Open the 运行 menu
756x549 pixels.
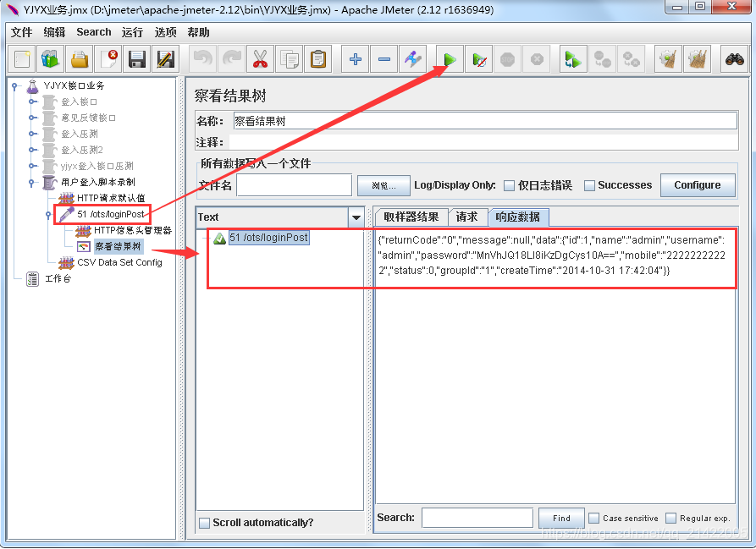point(133,32)
